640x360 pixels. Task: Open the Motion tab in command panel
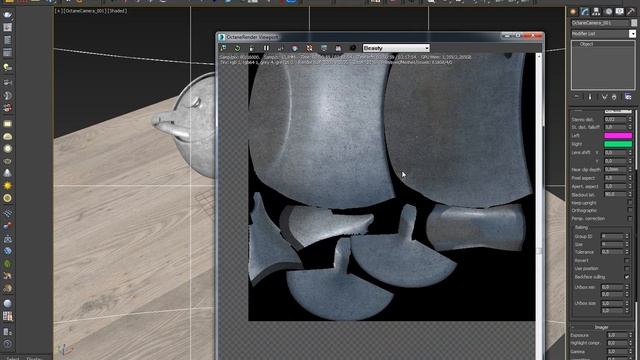(608, 12)
